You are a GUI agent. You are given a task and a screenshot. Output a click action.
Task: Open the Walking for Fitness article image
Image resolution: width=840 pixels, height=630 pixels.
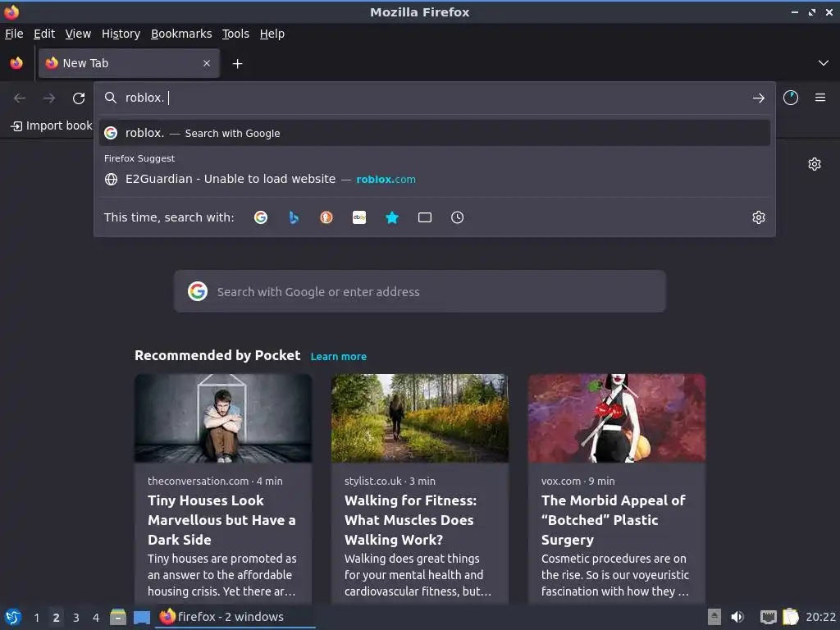[420, 418]
